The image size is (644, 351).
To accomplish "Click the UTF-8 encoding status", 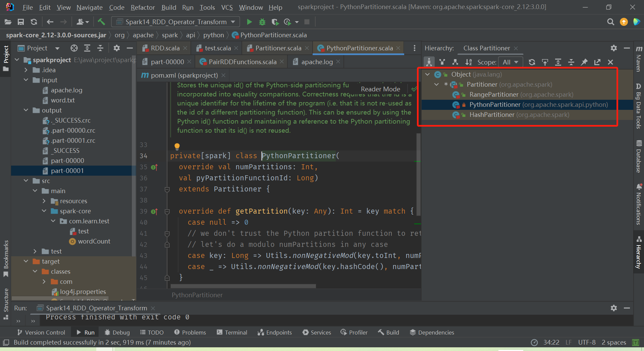I will pyautogui.click(x=587, y=342).
